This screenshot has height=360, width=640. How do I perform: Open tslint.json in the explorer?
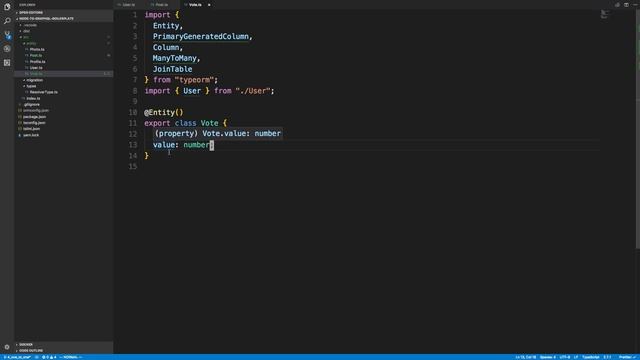coord(31,129)
